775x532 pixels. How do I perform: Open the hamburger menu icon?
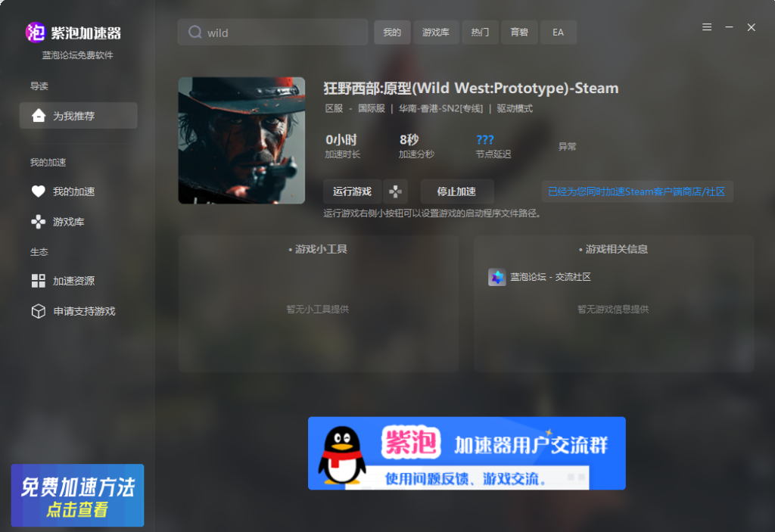point(707,27)
